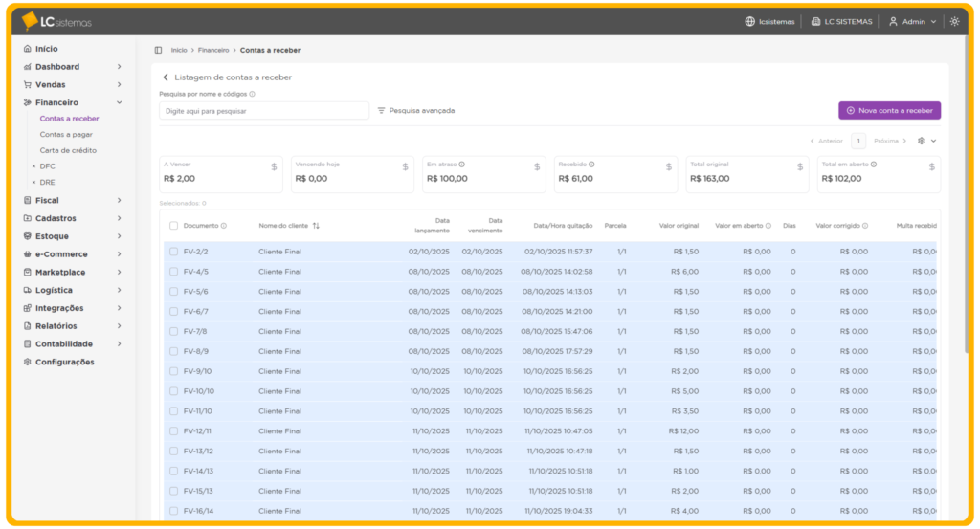980x529 pixels.
Task: Click the help icon beside Pesquisa por nome
Action: (253, 94)
